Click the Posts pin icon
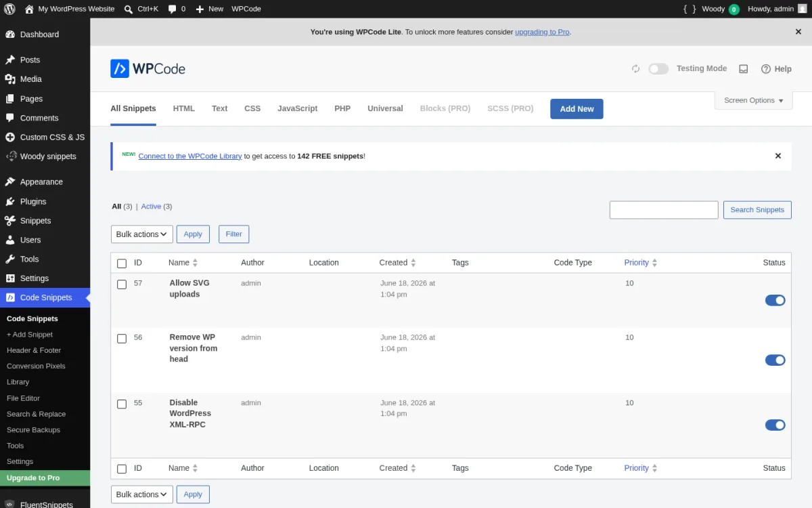812x508 pixels. (10, 60)
